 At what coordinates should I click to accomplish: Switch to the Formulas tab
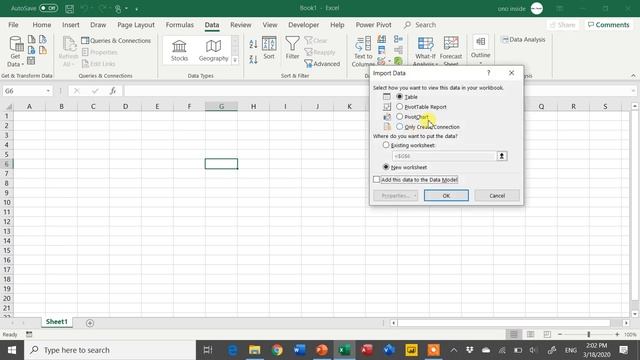coord(180,25)
